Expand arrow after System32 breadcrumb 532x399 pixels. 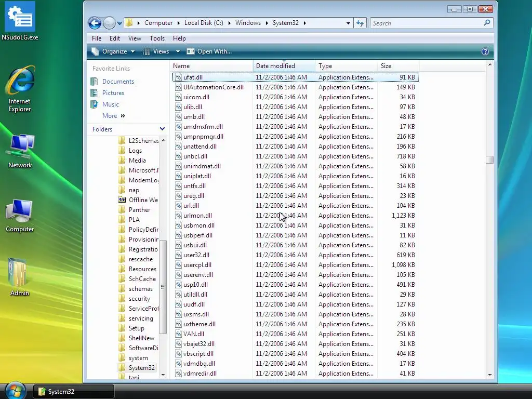[x=304, y=23]
